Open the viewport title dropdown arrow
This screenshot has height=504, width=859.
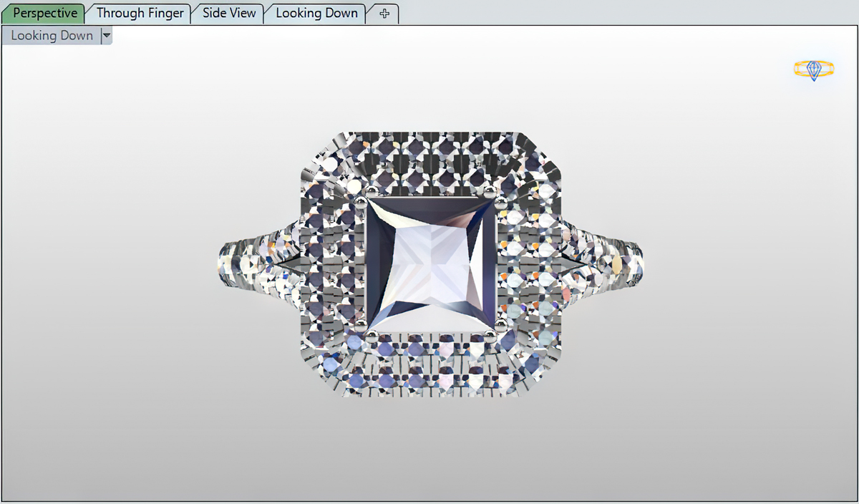click(107, 36)
